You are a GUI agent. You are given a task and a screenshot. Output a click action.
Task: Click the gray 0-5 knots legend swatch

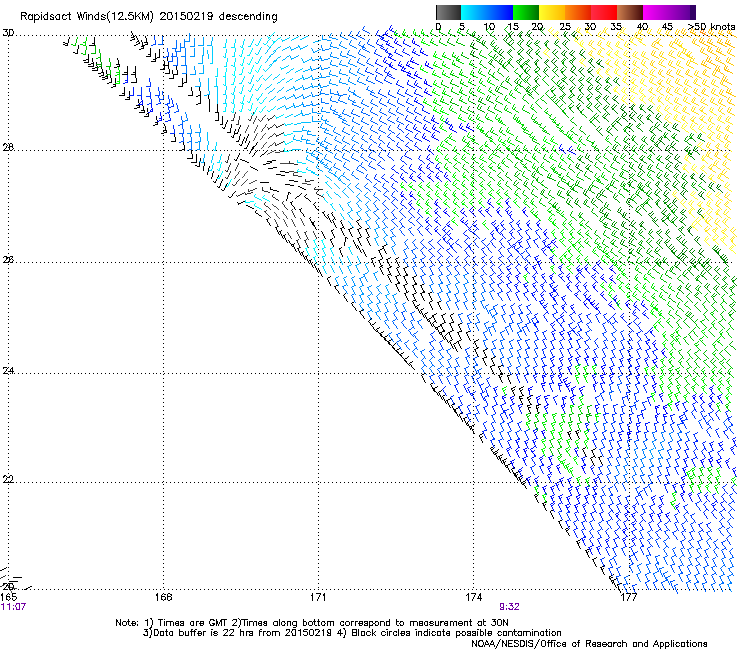pyautogui.click(x=448, y=12)
